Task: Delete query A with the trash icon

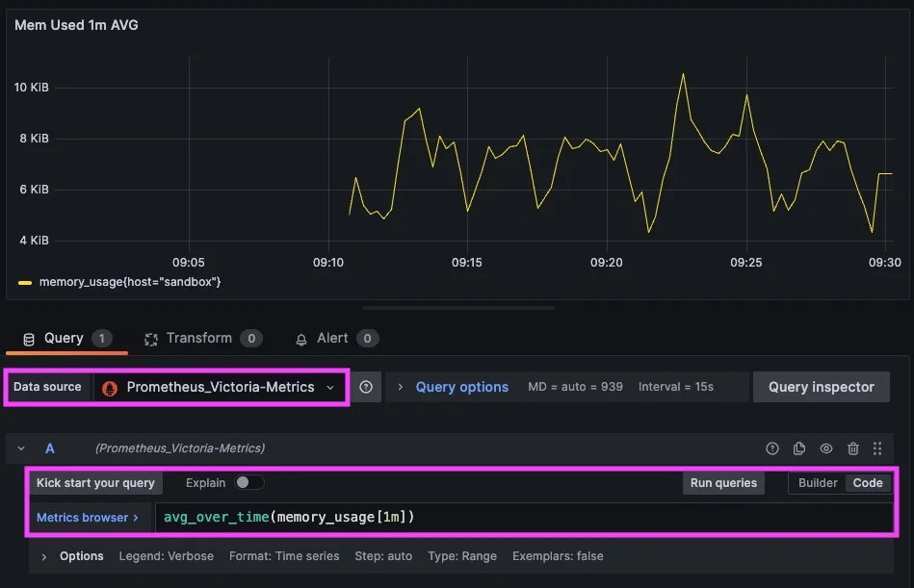Action: click(851, 447)
